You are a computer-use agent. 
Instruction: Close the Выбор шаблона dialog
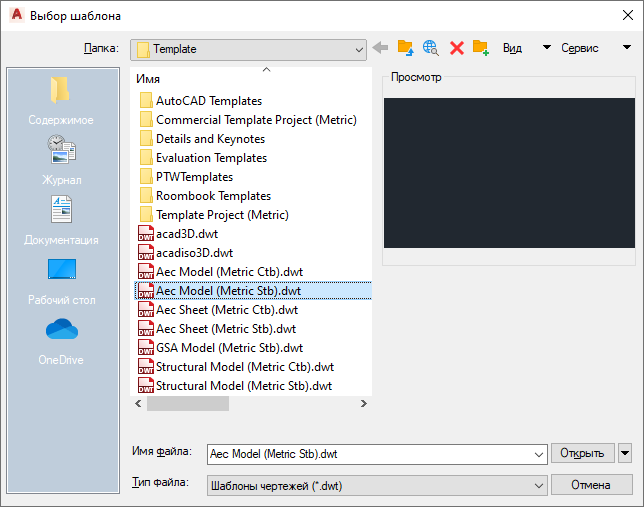pyautogui.click(x=628, y=16)
